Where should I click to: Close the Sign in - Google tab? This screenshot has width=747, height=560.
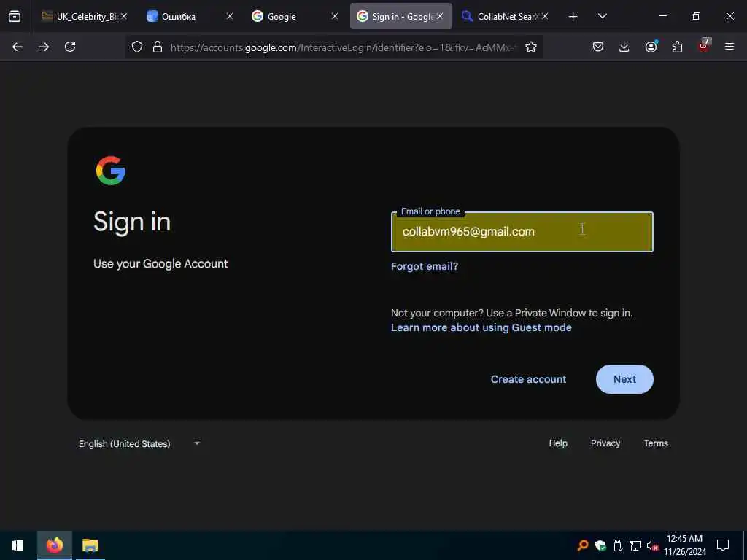[440, 16]
